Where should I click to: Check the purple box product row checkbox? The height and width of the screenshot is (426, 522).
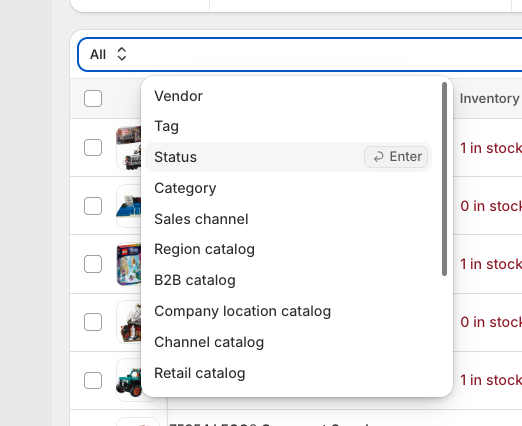[93, 264]
